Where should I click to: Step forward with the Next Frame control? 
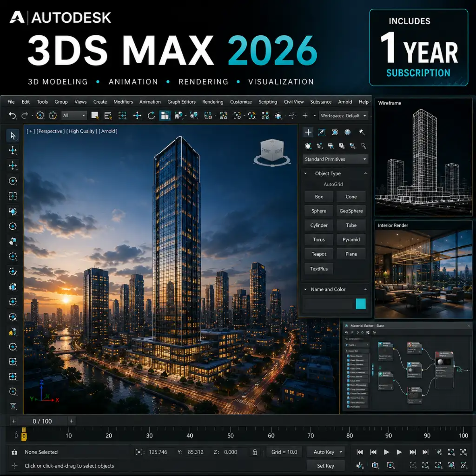coord(413,452)
